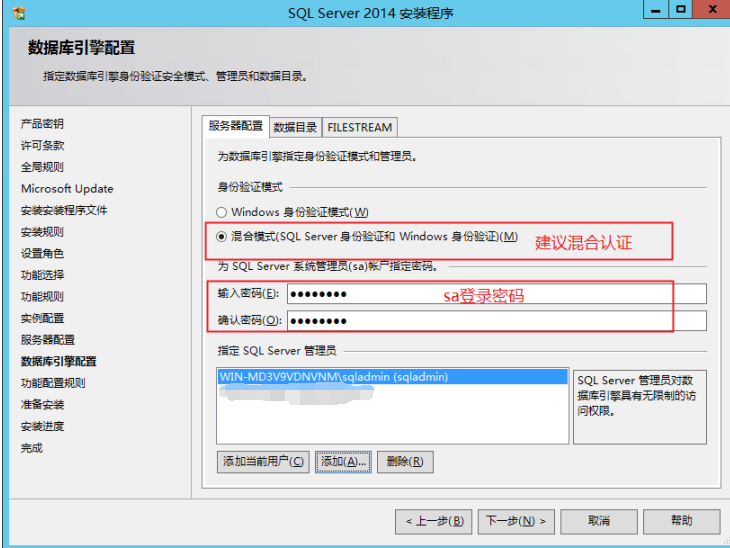Maximize the installer window

[x=681, y=9]
